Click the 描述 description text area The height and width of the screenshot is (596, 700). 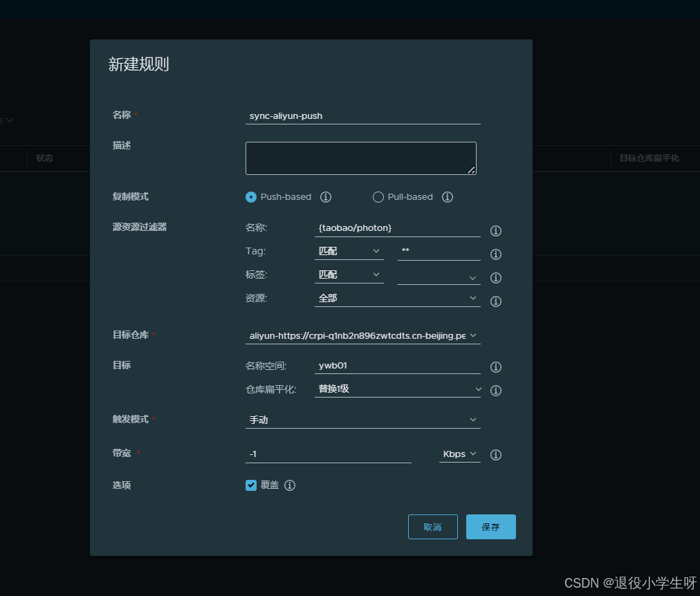coord(360,158)
